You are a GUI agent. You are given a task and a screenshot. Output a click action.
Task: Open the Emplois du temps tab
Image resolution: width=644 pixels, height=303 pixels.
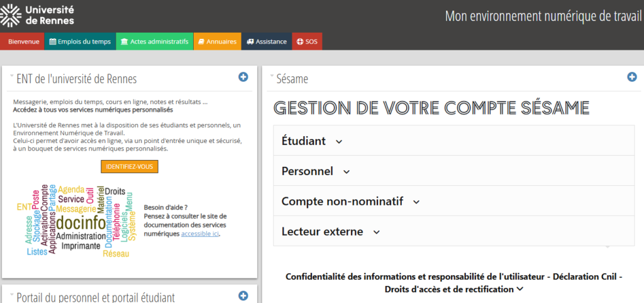point(80,42)
